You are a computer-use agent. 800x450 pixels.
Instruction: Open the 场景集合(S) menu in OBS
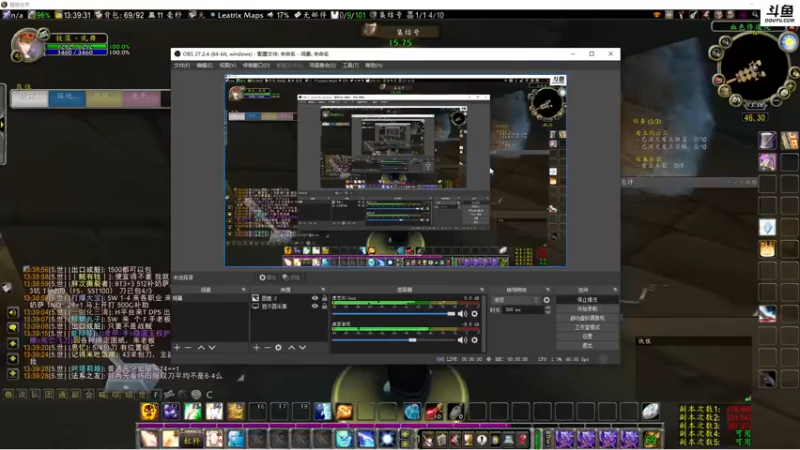click(322, 65)
